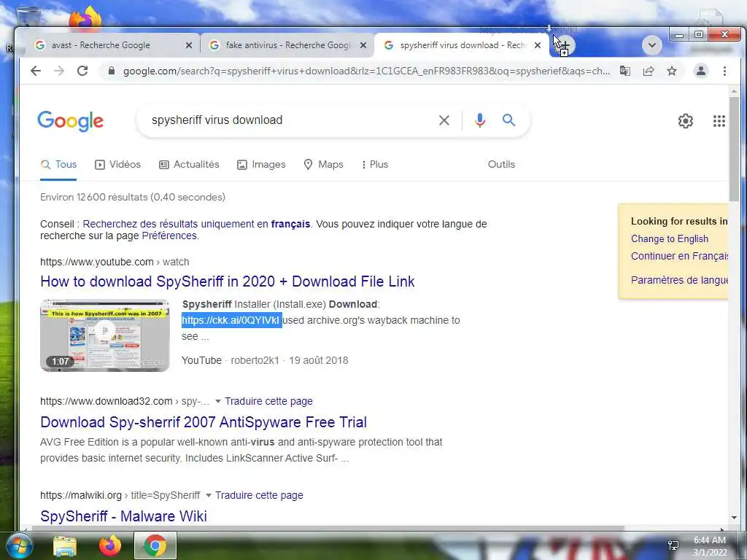Select the Images results filter
Screen dimensions: 747x560
pyautogui.click(x=261, y=165)
